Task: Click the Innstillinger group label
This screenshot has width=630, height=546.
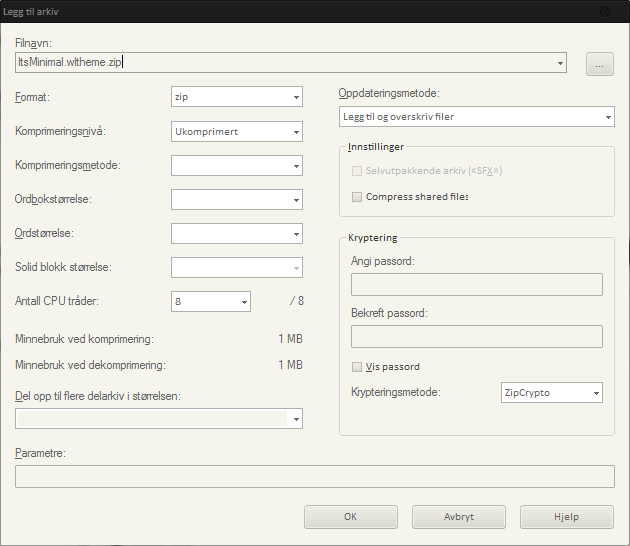Action: tap(376, 147)
